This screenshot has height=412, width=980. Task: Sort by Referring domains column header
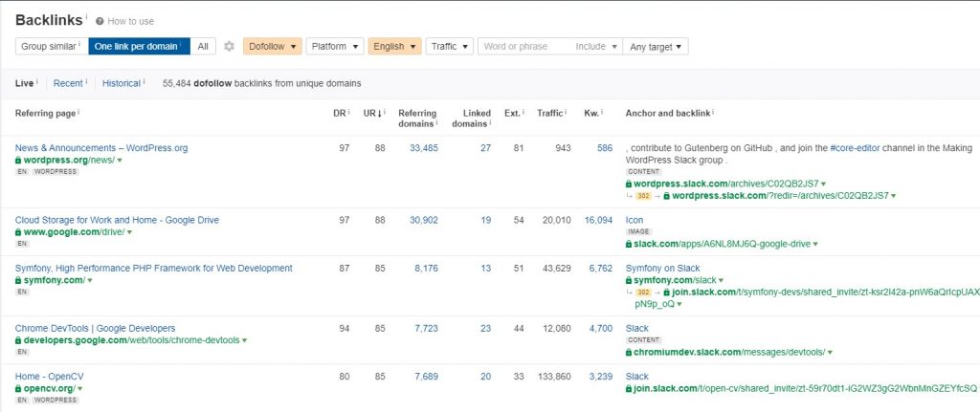417,118
